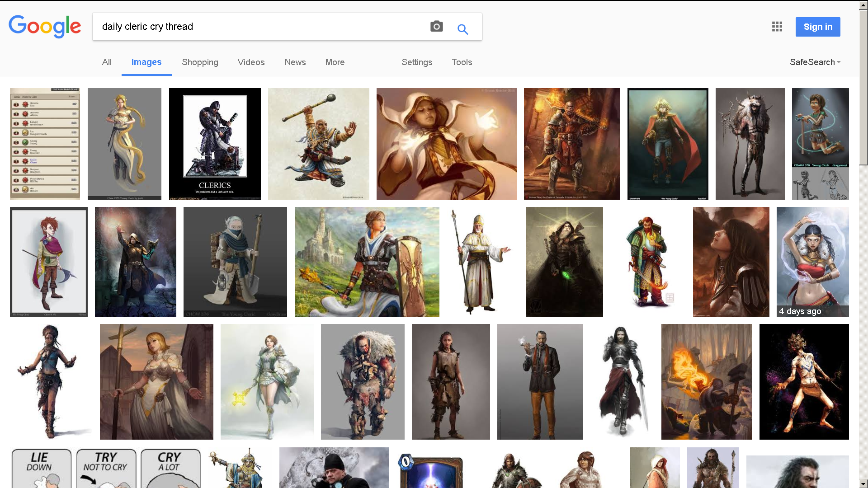This screenshot has width=868, height=488.
Task: Switch to the Videos tab
Action: tap(251, 62)
